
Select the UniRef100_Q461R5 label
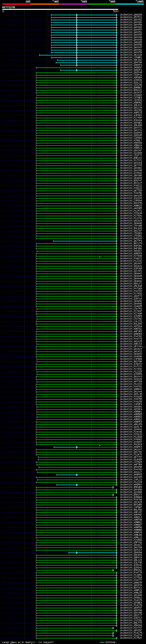pyautogui.click(x=131, y=42)
